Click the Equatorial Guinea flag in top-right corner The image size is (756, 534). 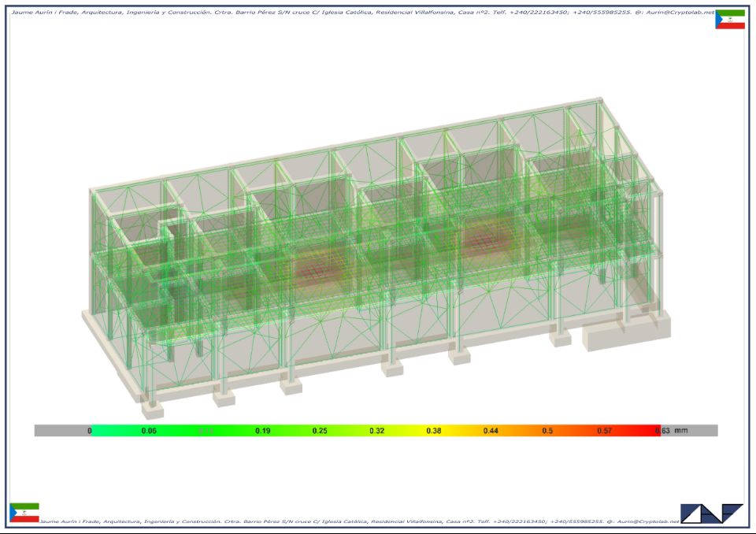tap(730, 20)
